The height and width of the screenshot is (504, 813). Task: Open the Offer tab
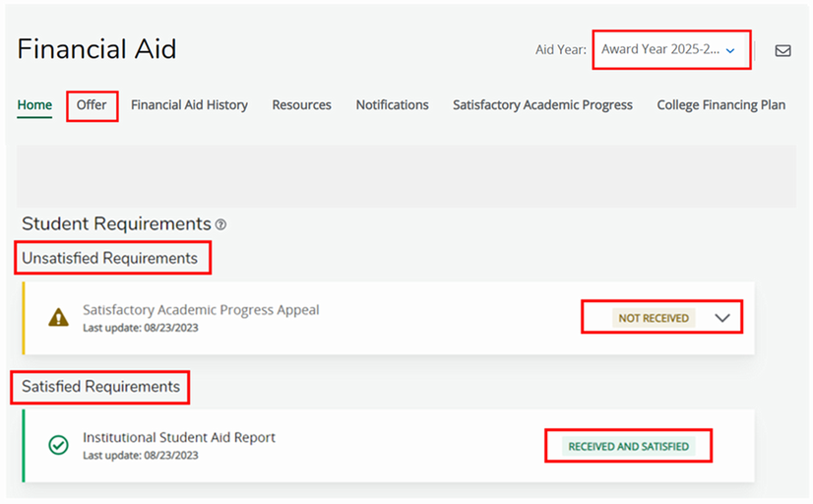pos(92,104)
